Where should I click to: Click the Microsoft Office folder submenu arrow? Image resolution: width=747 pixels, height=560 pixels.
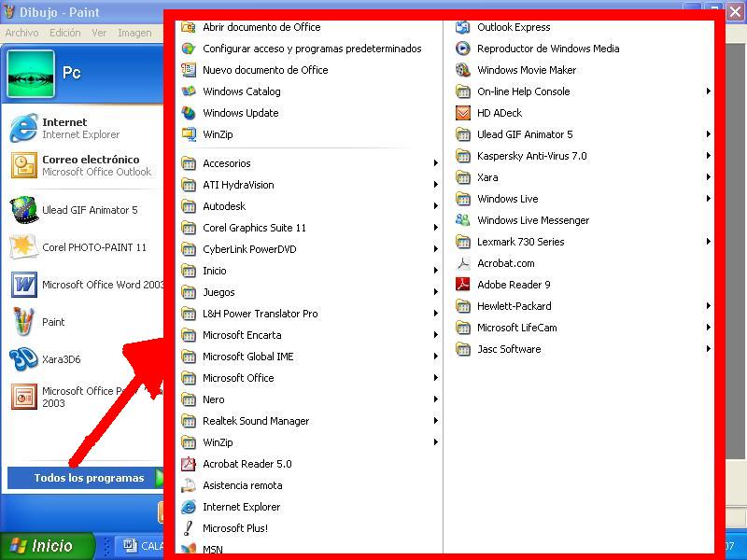point(435,378)
